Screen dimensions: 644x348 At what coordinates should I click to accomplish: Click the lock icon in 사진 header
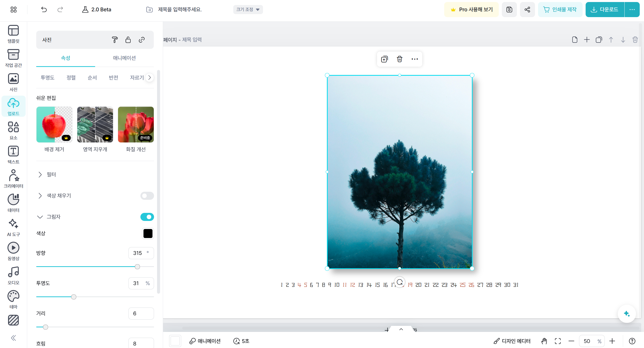[128, 40]
